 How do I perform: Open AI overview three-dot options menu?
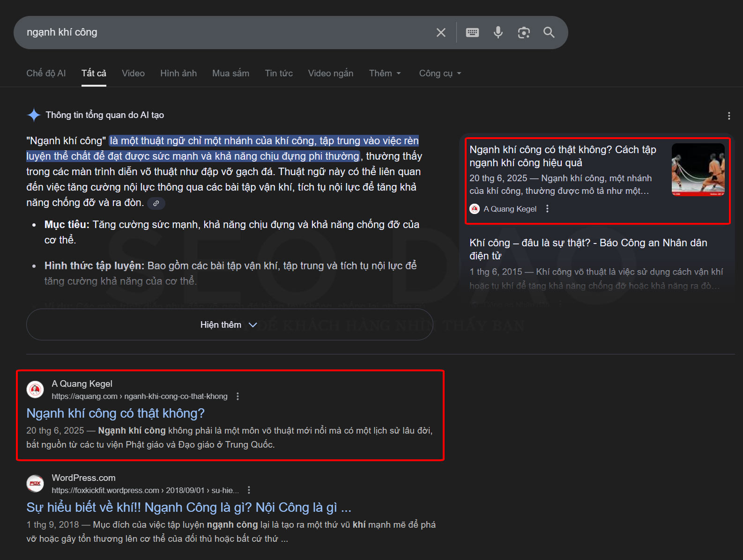[x=728, y=116]
